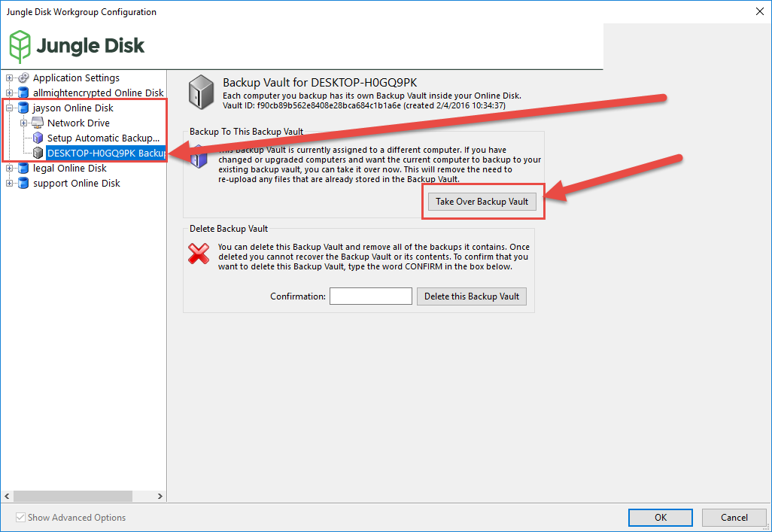Image resolution: width=772 pixels, height=532 pixels.
Task: Click the Cancel button
Action: click(x=734, y=517)
